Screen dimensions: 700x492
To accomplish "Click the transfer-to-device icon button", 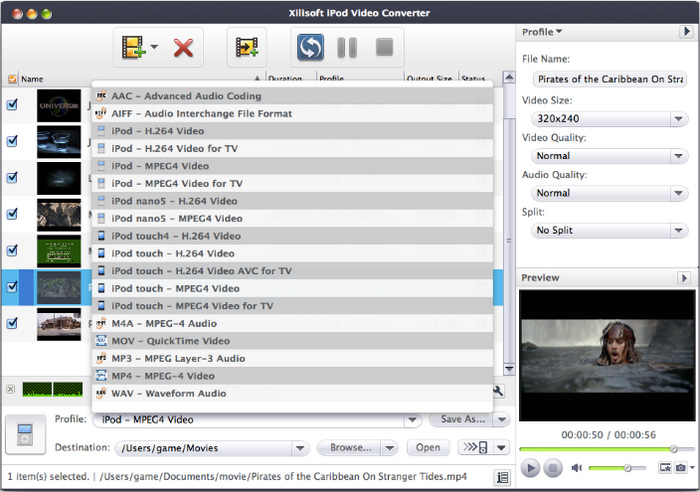I will (475, 447).
